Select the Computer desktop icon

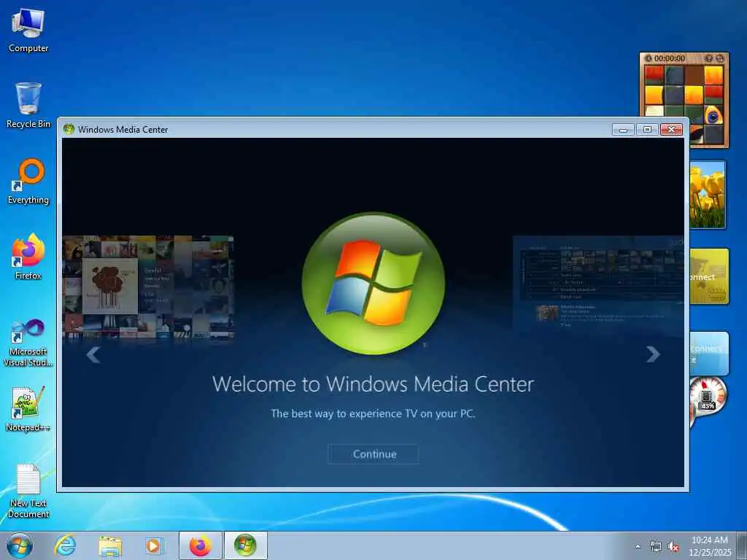coord(28,31)
